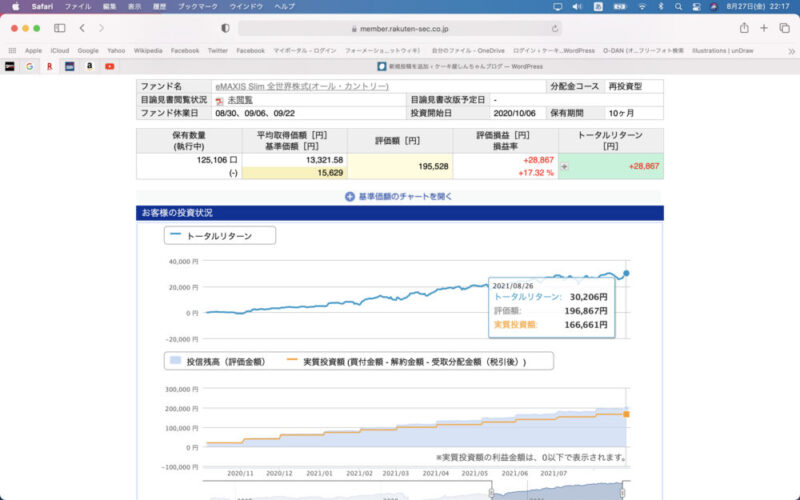The image size is (800, 500).
Task: Expand the bookmarks bar overflow chevrons
Action: click(791, 51)
